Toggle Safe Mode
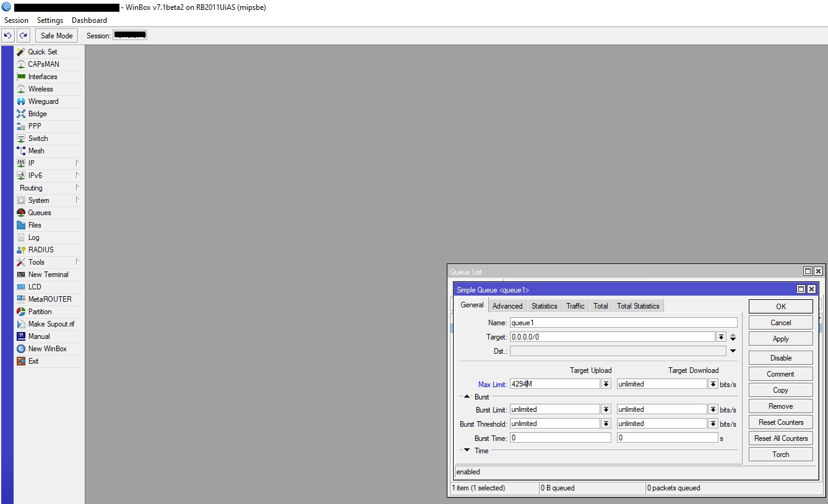The image size is (828, 504). click(x=57, y=35)
